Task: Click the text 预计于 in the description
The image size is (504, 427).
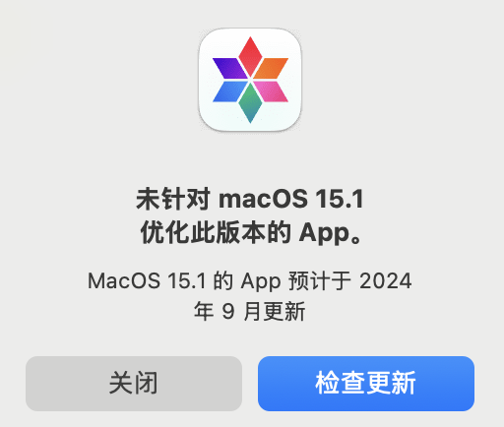Action: (320, 281)
